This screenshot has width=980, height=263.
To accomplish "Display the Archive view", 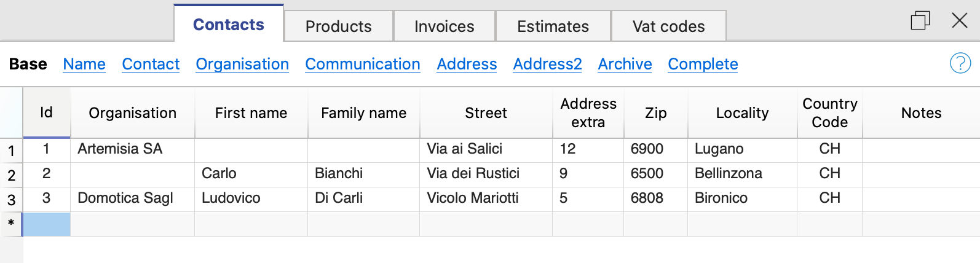I will [625, 64].
